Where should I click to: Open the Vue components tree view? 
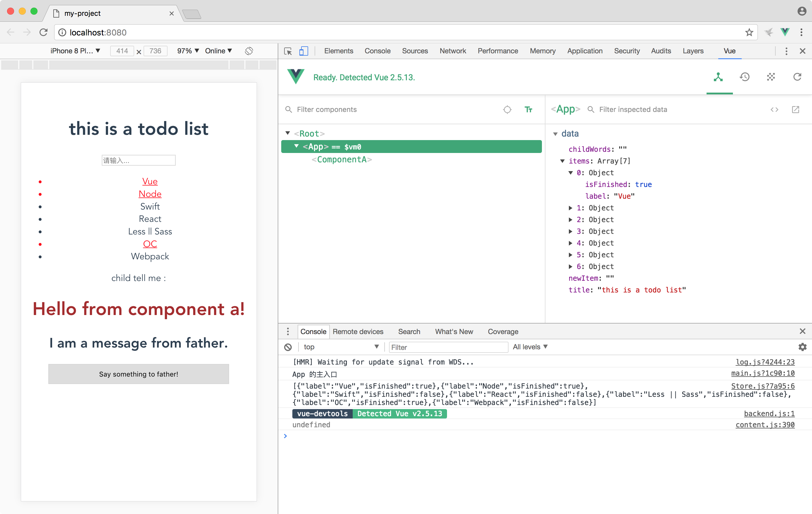[x=718, y=77]
